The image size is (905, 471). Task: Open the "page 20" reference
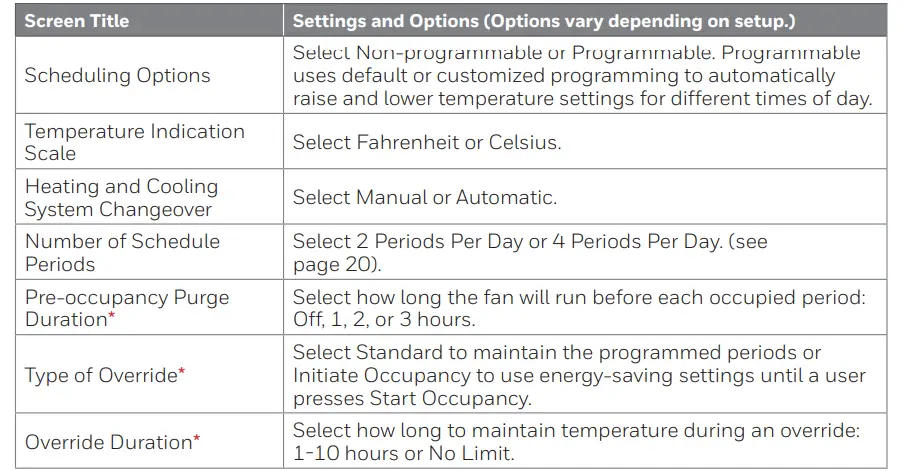coord(331,264)
